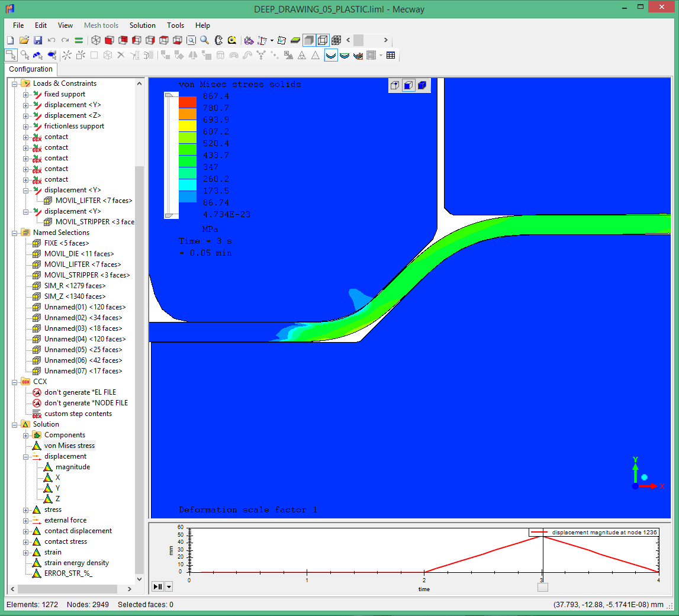Toggle middle cube display button in viewport
679x616 pixels.
(x=408, y=85)
